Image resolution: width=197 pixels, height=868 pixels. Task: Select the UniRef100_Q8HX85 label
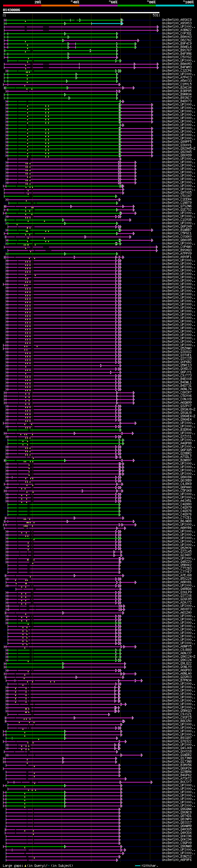(176, 240)
